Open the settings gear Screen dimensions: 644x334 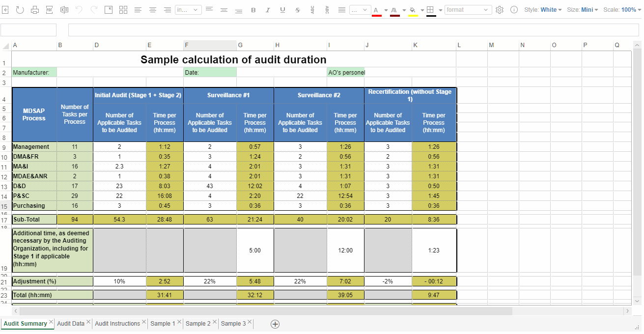(x=500, y=10)
